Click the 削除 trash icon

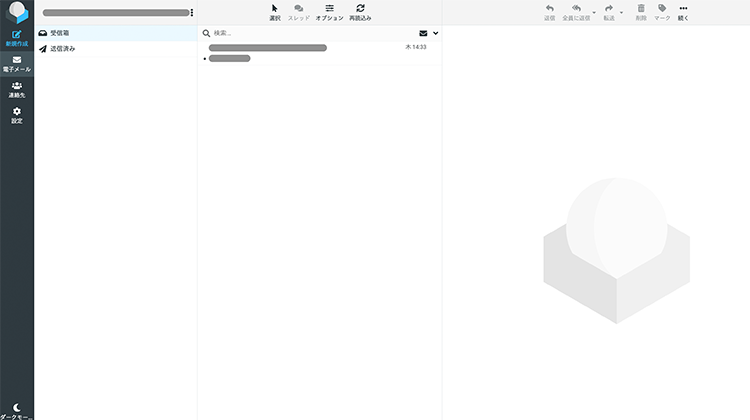[641, 12]
